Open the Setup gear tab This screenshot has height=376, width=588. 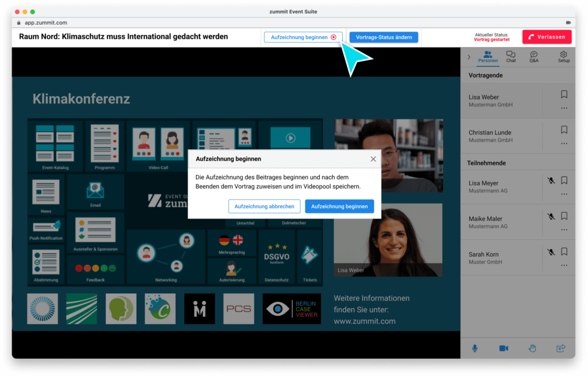tap(564, 56)
